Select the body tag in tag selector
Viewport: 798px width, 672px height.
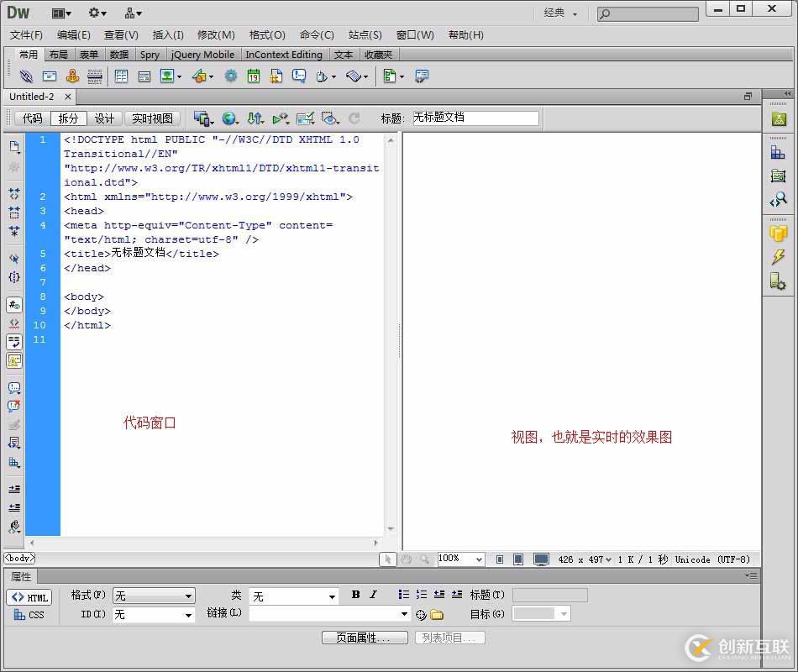pyautogui.click(x=18, y=558)
